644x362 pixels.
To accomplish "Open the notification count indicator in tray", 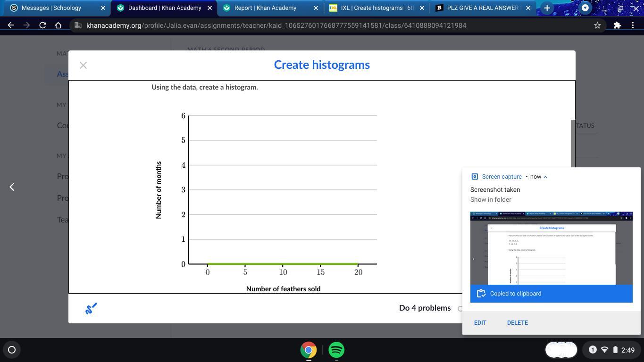I will coord(593,350).
